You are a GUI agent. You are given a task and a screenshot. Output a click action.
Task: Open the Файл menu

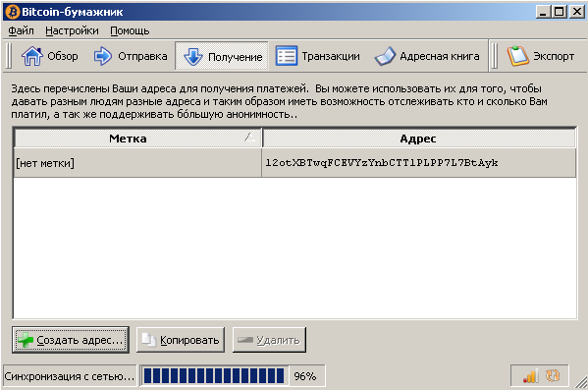pyautogui.click(x=21, y=30)
